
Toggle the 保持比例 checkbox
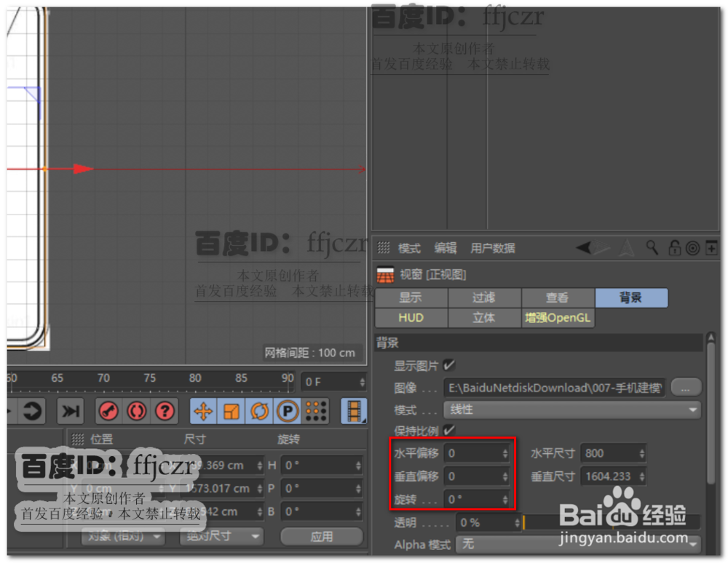pos(448,430)
